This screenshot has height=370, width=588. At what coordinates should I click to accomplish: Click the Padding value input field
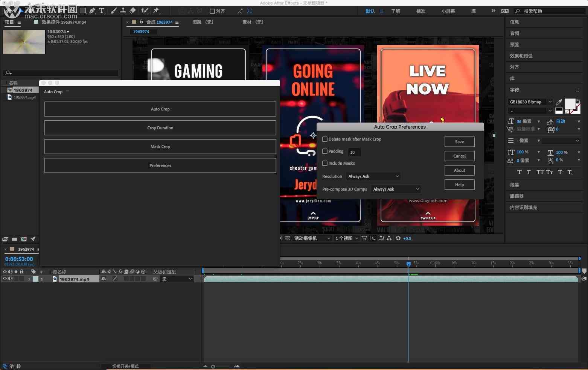(355, 152)
